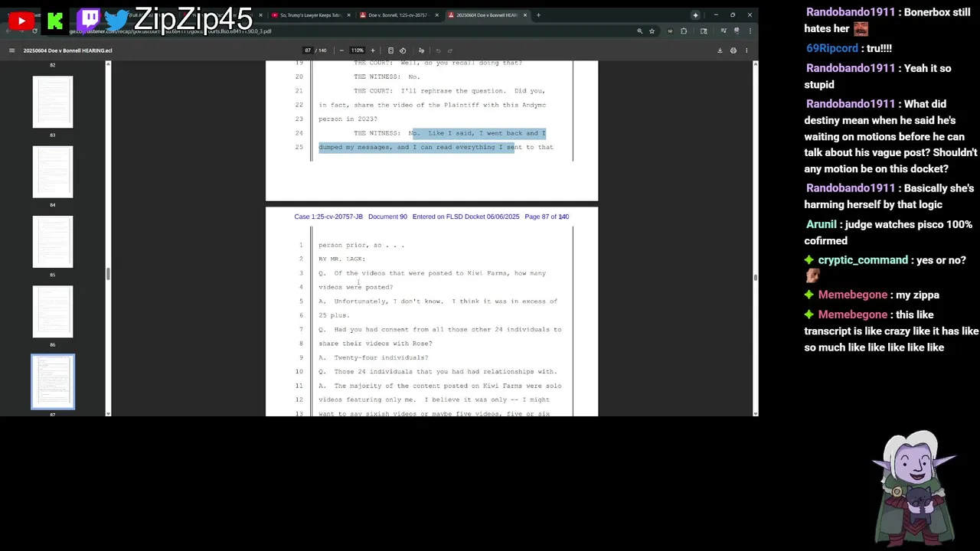
Task: Click the undo icon in PDF toolbar
Action: (438, 51)
